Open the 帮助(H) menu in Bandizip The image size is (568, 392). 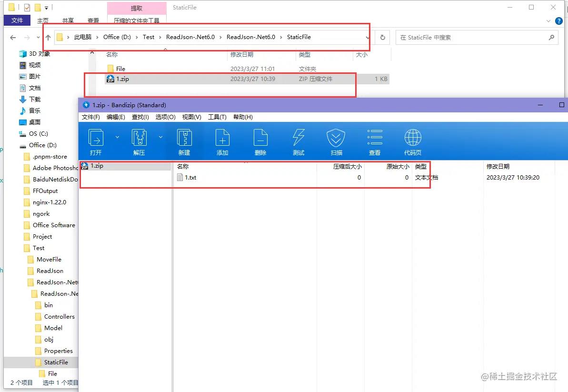[x=243, y=117]
